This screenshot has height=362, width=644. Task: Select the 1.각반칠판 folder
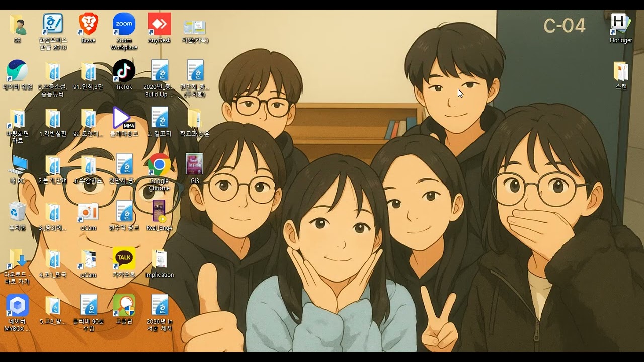[53, 122]
